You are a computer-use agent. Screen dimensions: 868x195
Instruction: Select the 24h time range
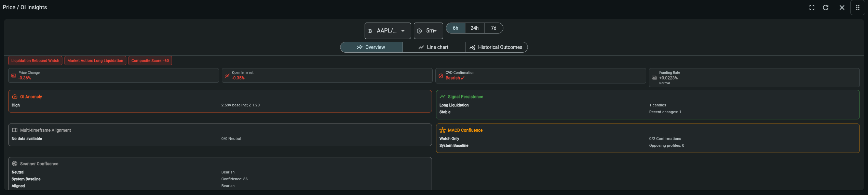tap(475, 28)
